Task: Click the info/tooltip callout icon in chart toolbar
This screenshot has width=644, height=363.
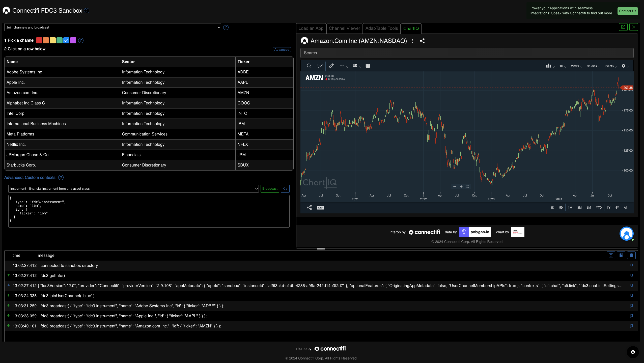Action: coord(355,66)
